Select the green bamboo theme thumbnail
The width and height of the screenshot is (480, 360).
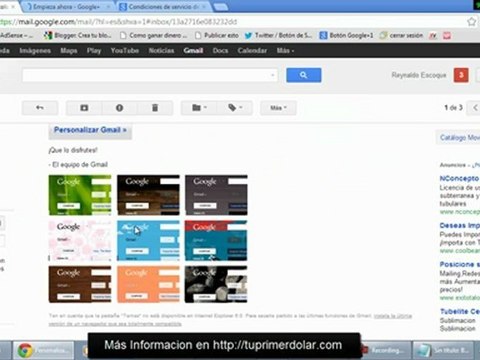pos(80,195)
